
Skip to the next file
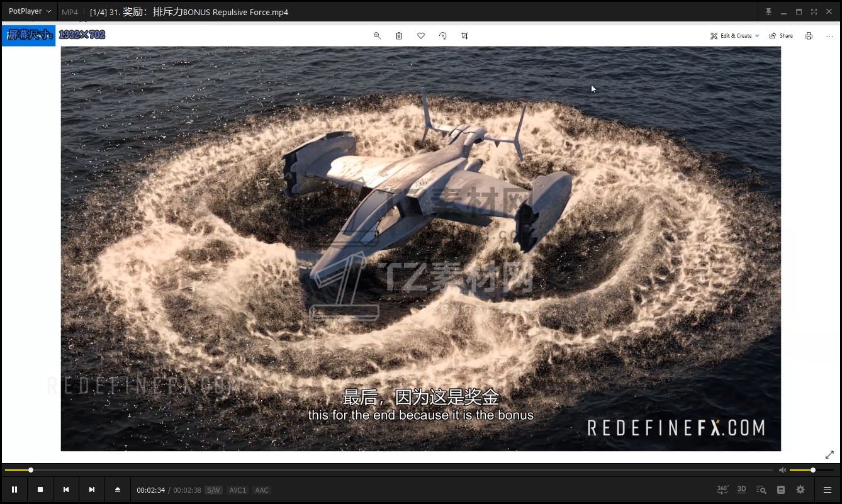[x=92, y=490]
